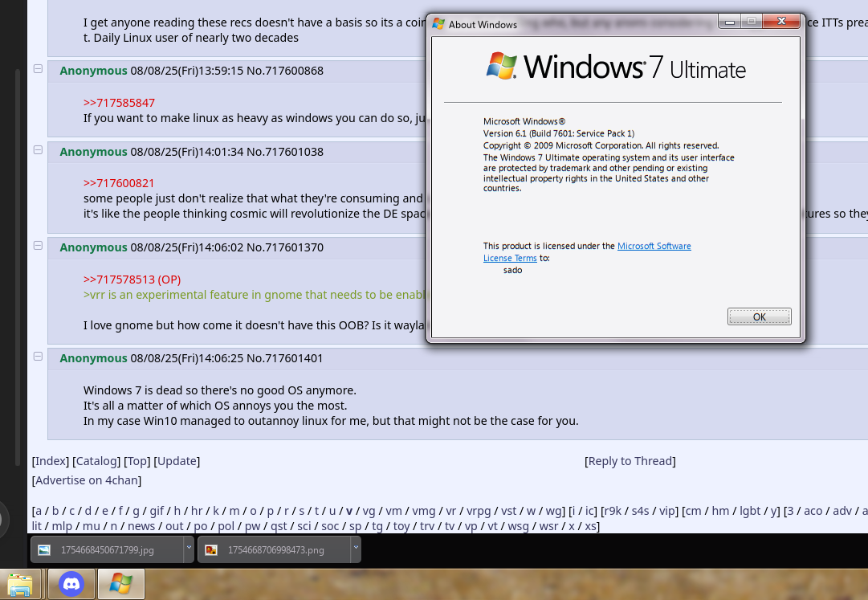Follow quote link >>717578513 (OP)
This screenshot has width=868, height=600.
tap(132, 280)
